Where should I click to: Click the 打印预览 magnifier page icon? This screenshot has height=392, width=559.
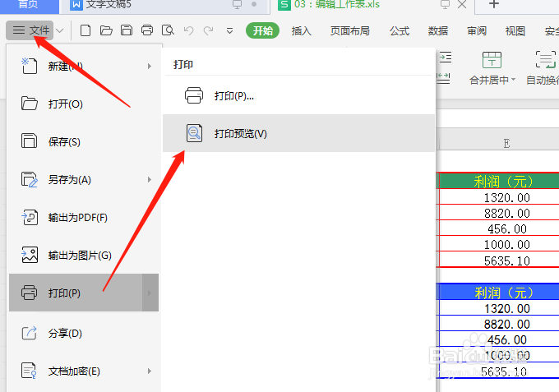194,133
